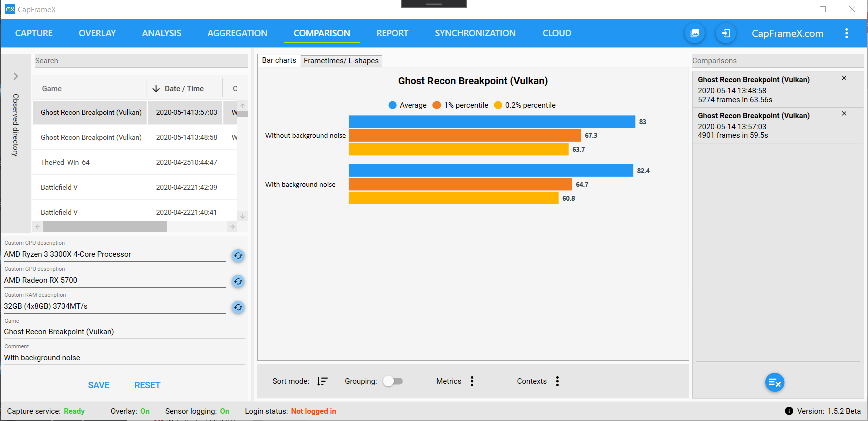Viewport: 868px width, 421px height.
Task: Click the Game column header
Action: (x=52, y=89)
